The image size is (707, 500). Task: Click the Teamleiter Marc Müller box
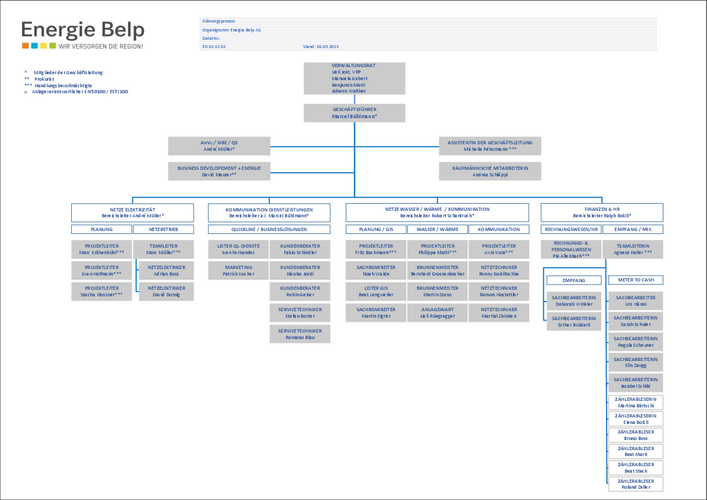(x=164, y=249)
